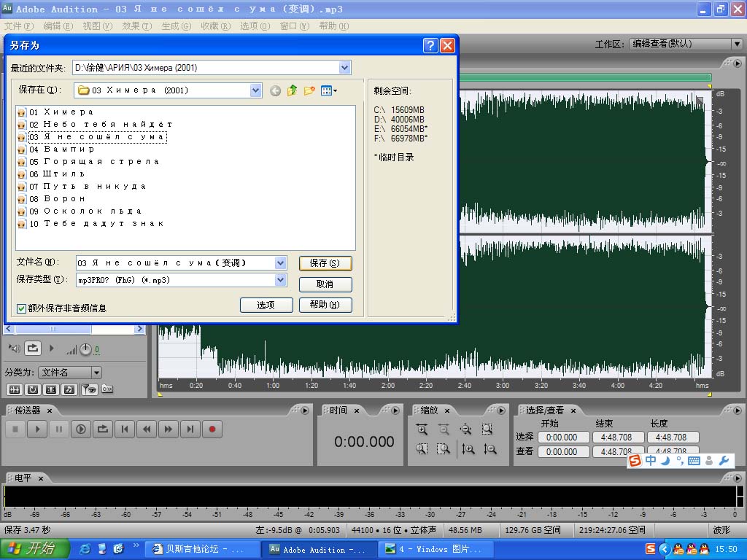This screenshot has height=560, width=747.
Task: Open Effects menu (效果)
Action: tap(136, 26)
